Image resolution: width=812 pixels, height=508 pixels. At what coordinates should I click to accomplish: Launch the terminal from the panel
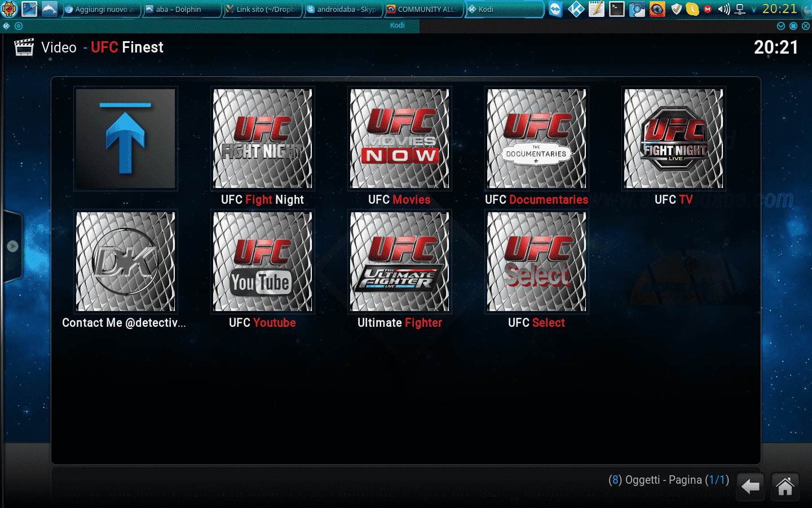point(617,9)
